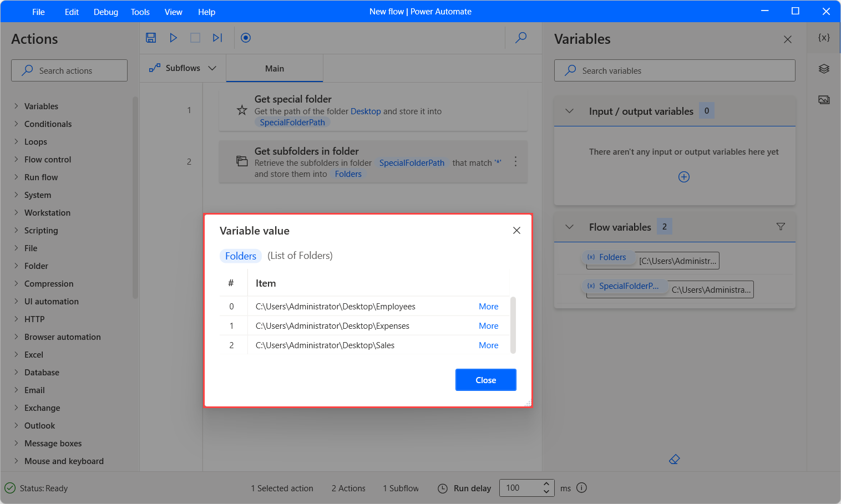Open UI elements layers icon

coord(824,69)
